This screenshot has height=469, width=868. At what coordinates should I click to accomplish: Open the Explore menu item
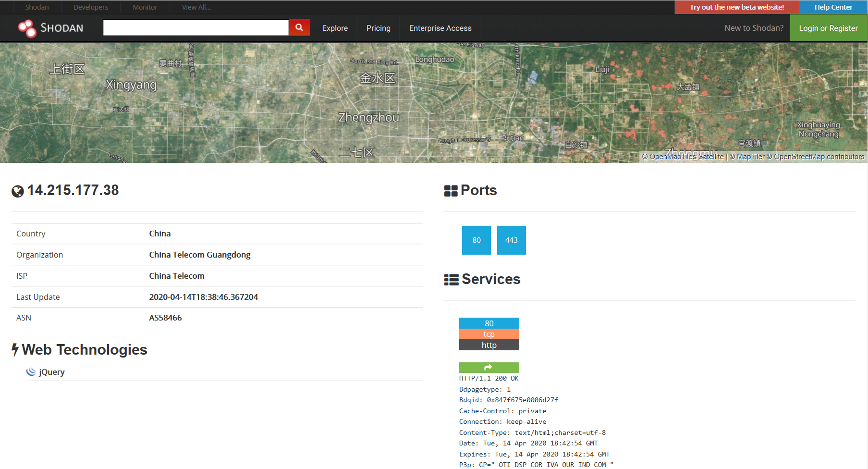335,28
